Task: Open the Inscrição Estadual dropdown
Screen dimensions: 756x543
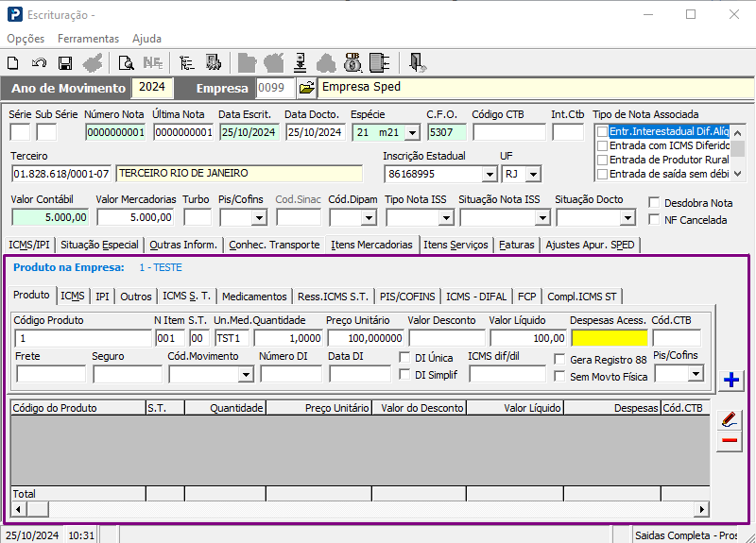Action: click(x=489, y=174)
